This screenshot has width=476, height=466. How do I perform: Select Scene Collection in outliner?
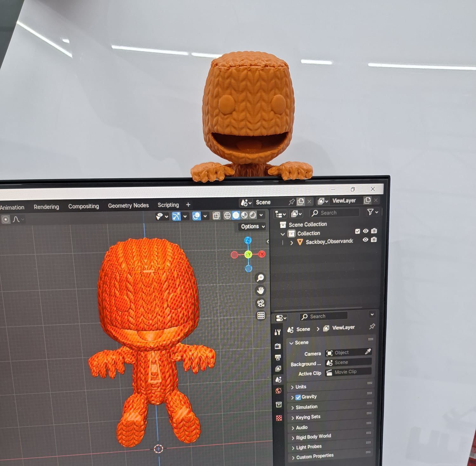click(x=308, y=224)
